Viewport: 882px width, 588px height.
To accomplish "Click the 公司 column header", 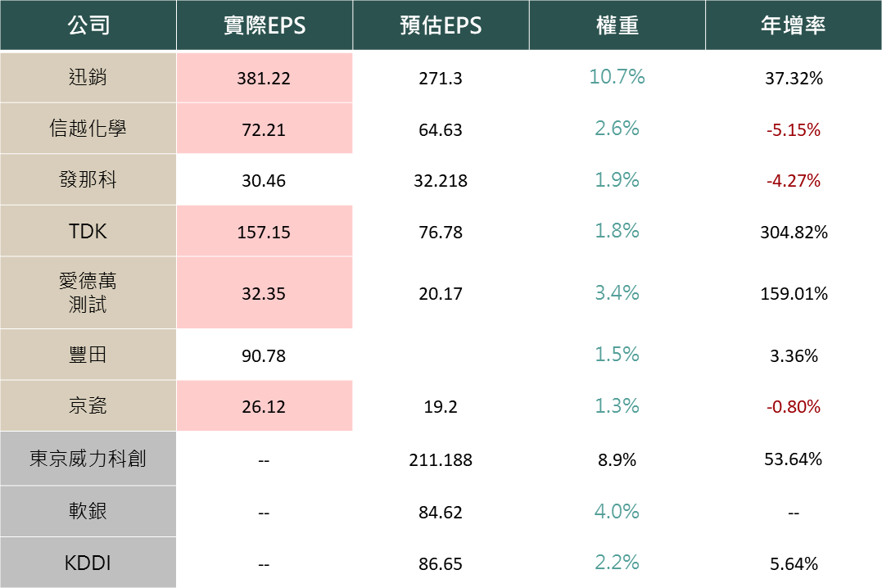I will (88, 25).
